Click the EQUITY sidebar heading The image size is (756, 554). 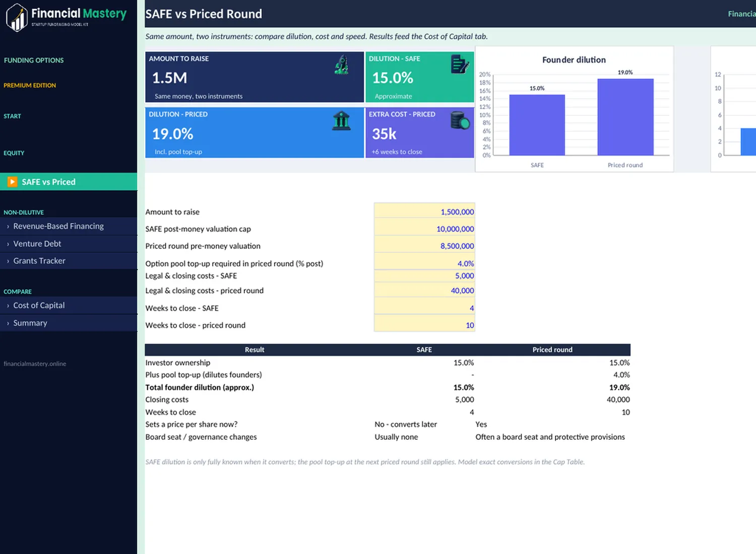tap(14, 153)
